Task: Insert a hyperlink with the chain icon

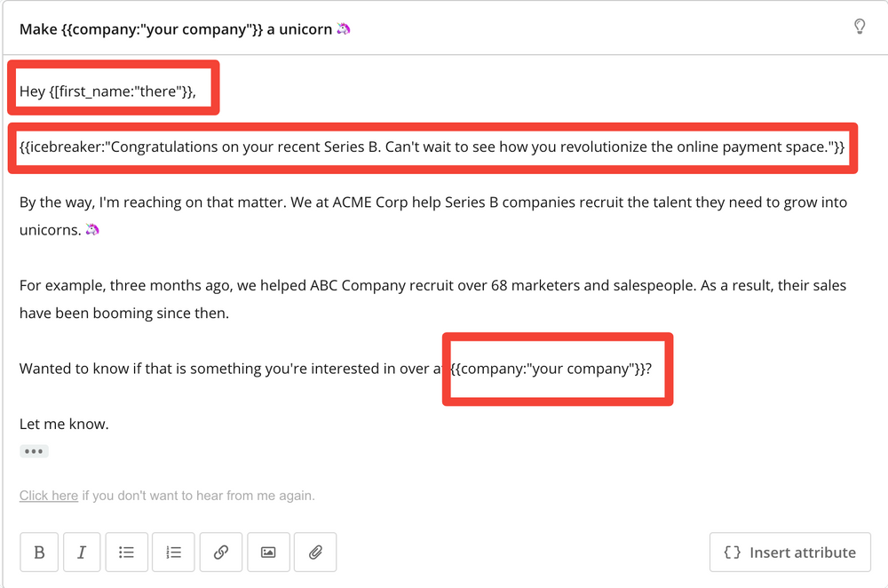Action: click(x=220, y=552)
